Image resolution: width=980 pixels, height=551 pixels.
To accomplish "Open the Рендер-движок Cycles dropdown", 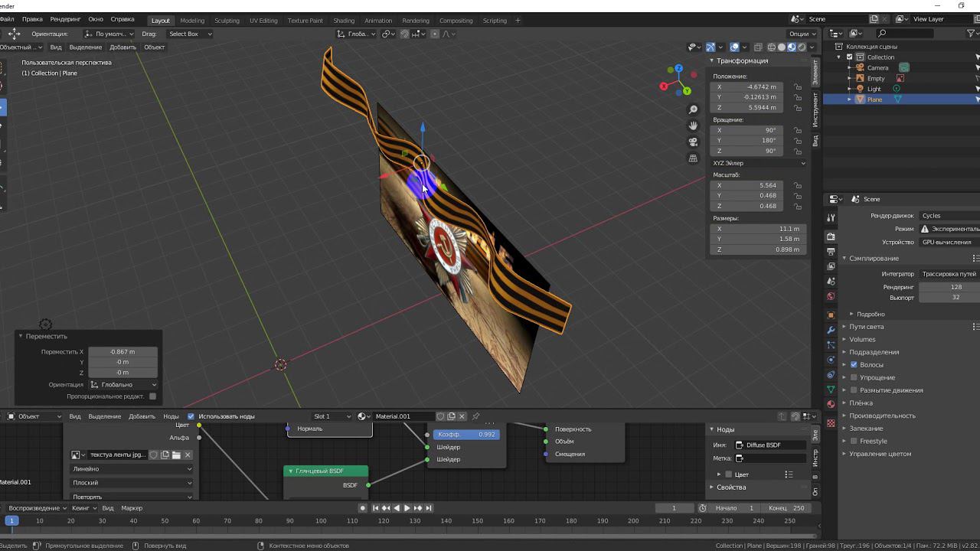I will coord(949,216).
